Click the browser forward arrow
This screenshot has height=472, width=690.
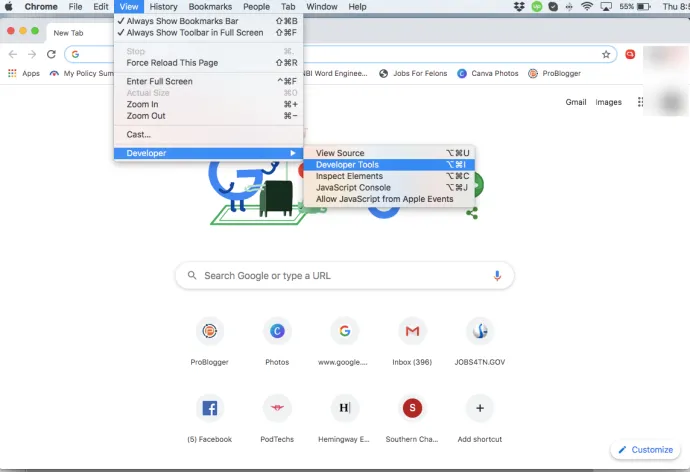pyautogui.click(x=32, y=54)
